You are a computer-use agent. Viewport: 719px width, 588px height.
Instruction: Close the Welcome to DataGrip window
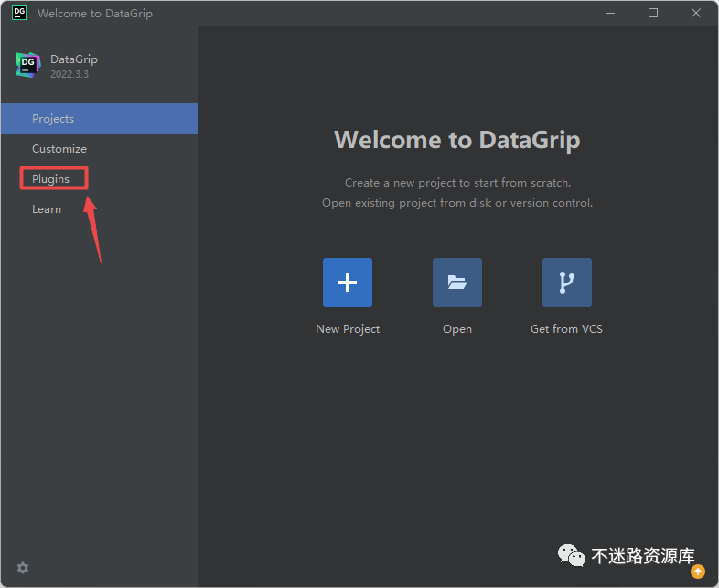click(x=696, y=14)
